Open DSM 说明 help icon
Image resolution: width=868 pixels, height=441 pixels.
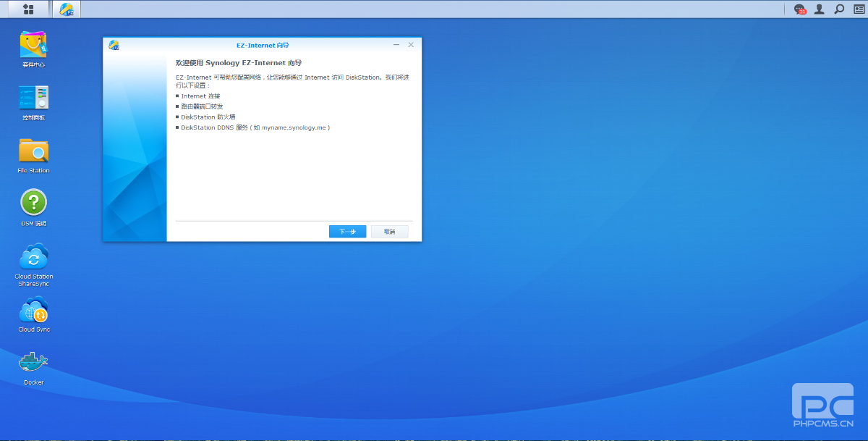coord(33,208)
